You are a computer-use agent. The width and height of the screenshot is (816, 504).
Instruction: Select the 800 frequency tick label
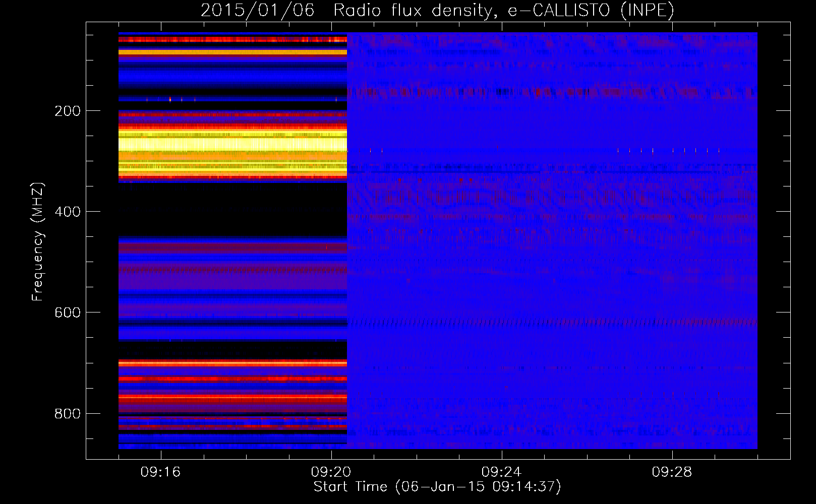click(x=68, y=414)
